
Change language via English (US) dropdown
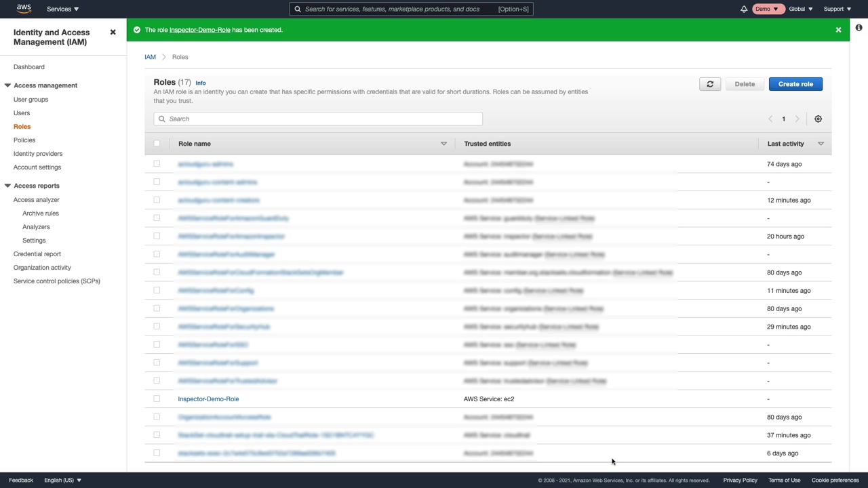click(x=62, y=480)
